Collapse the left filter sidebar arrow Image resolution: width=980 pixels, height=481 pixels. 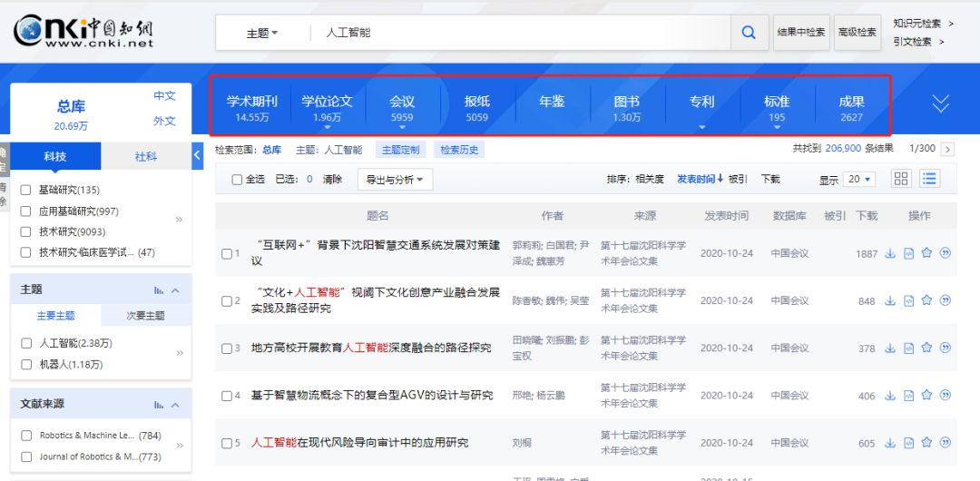pos(198,155)
